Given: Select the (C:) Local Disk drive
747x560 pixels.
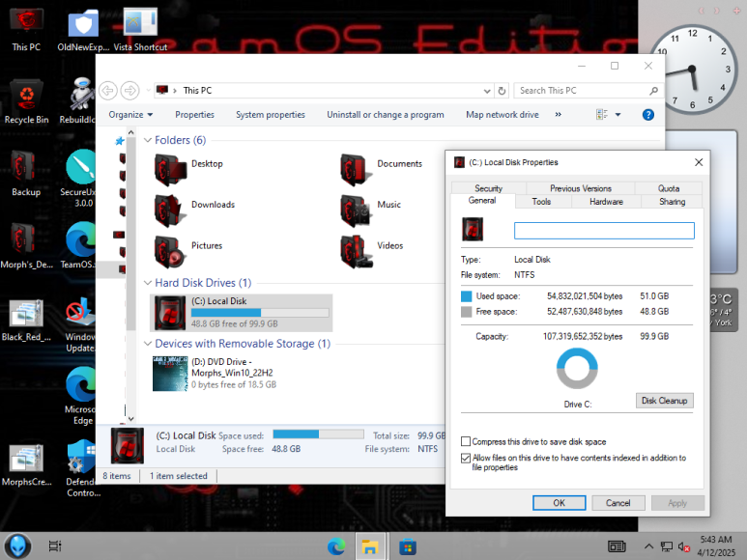Looking at the screenshot, I should tap(241, 313).
